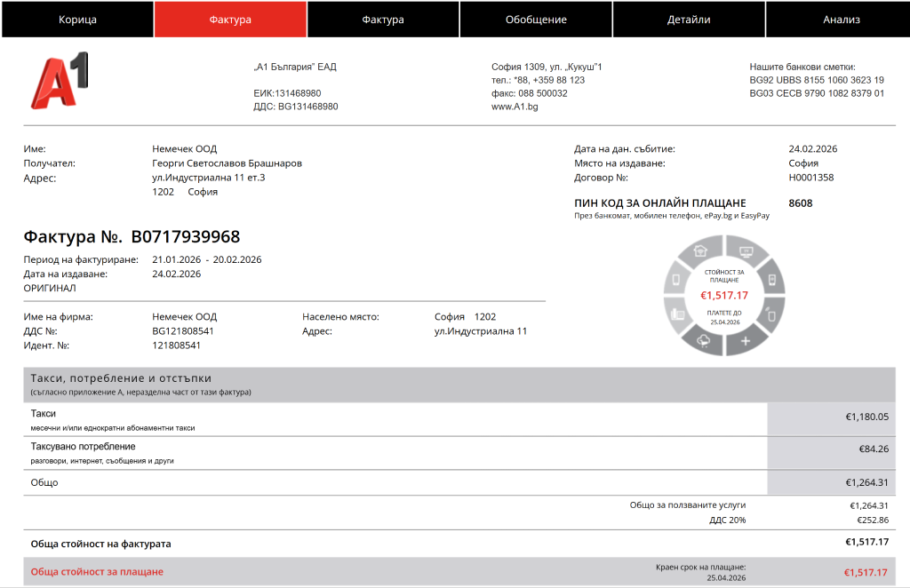Click the identification number 121808541

[x=176, y=346]
